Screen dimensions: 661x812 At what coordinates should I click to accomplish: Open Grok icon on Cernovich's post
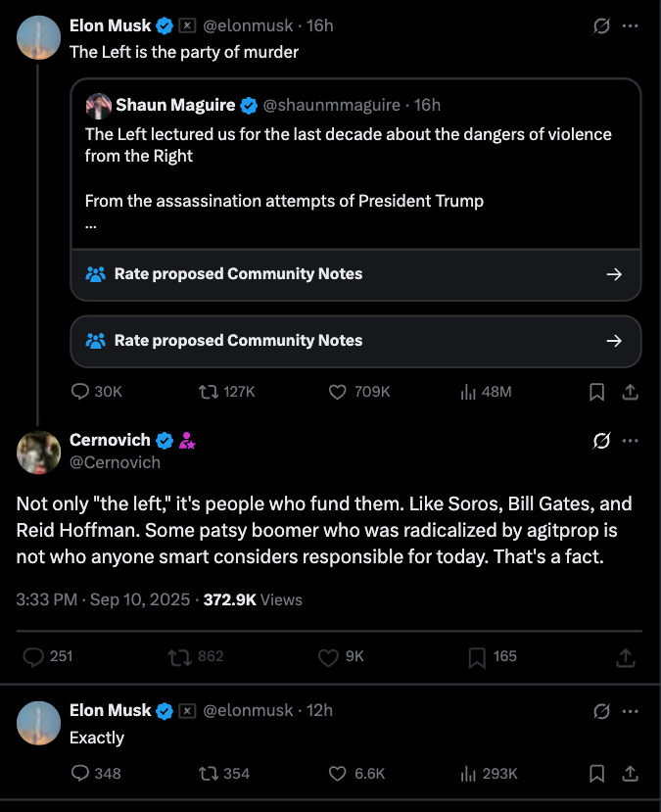(602, 442)
